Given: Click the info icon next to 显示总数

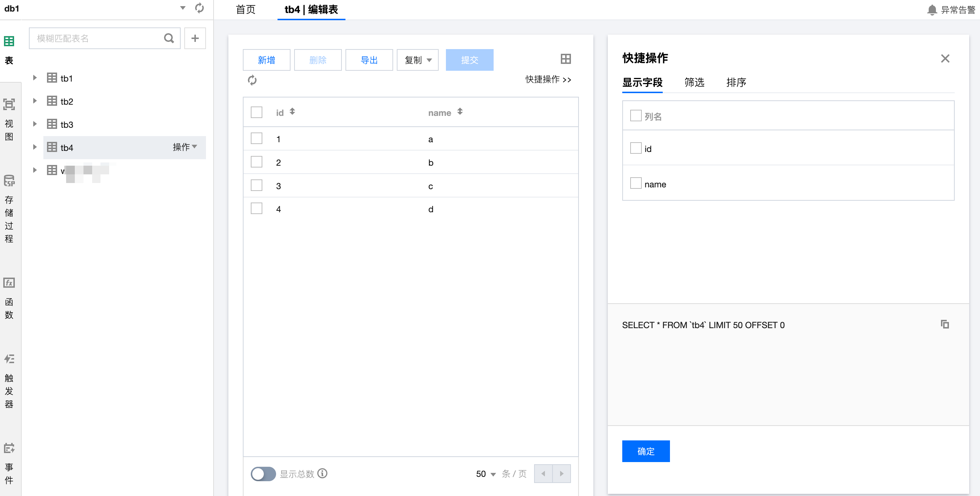Looking at the screenshot, I should coord(322,473).
